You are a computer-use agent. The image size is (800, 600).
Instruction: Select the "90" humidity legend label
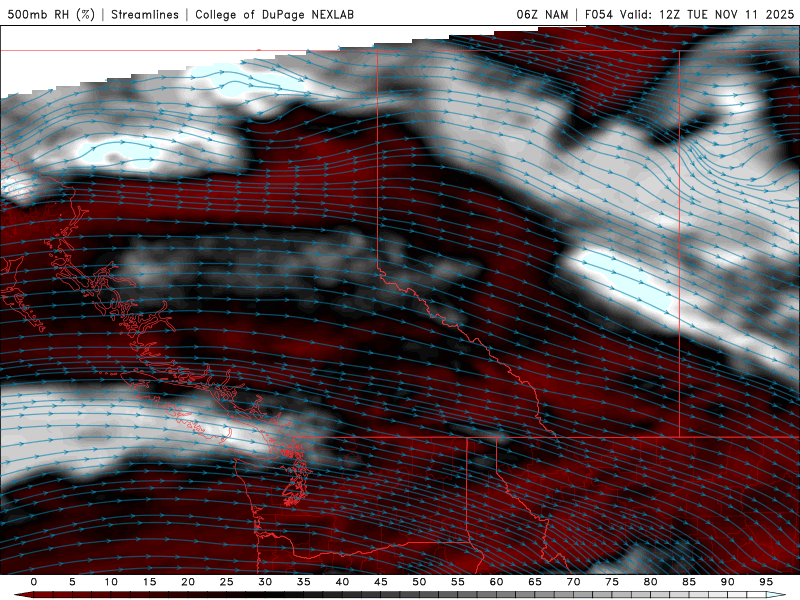pos(728,582)
